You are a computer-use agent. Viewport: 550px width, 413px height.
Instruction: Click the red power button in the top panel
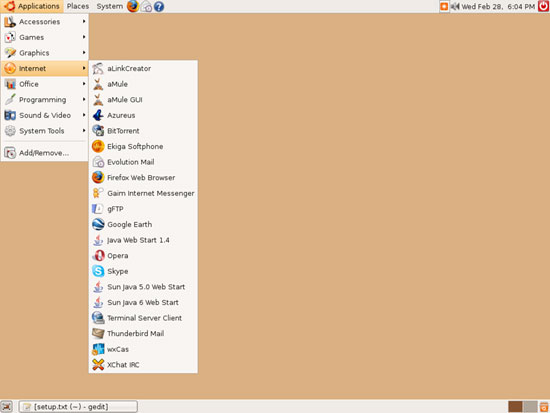543,6
